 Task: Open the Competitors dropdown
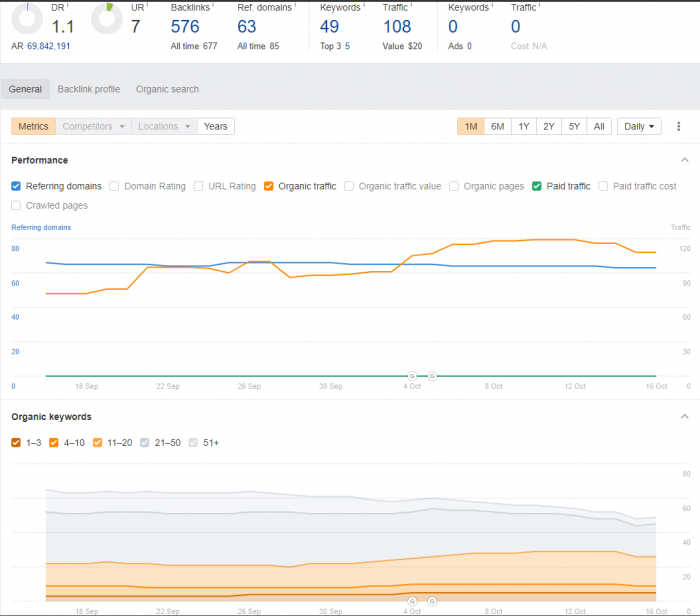(94, 126)
